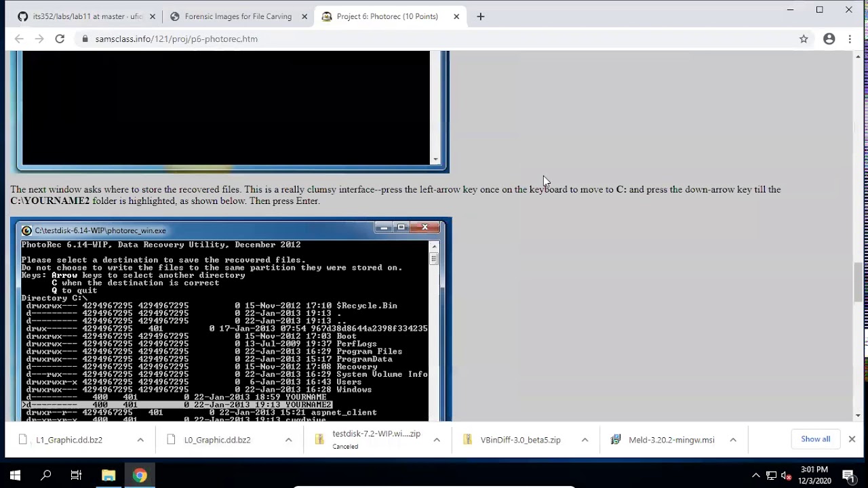Open L1_Graphic.dd.bz2 download
This screenshot has width=868, height=488.
pos(69,440)
